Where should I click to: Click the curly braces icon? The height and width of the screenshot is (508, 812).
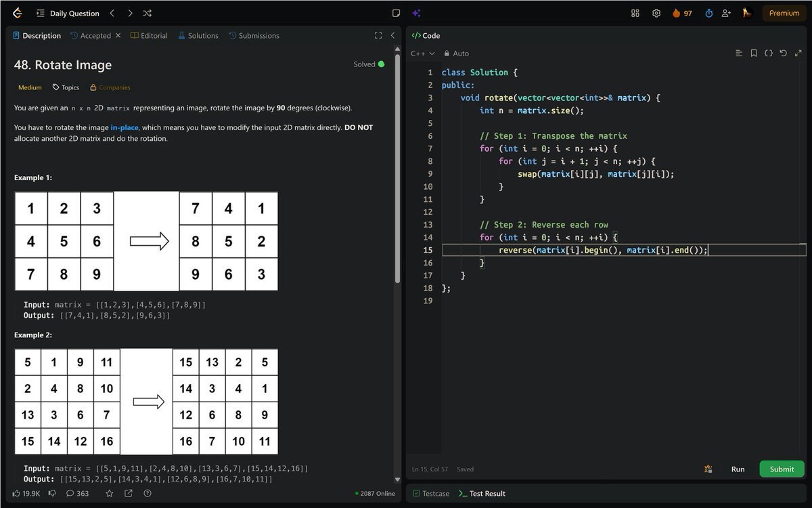click(769, 54)
